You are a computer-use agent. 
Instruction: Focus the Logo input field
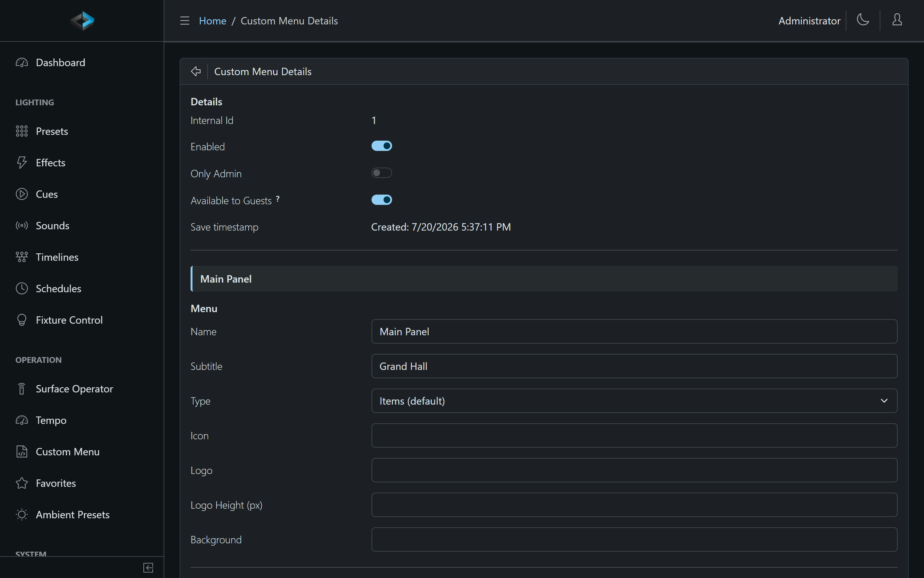634,470
